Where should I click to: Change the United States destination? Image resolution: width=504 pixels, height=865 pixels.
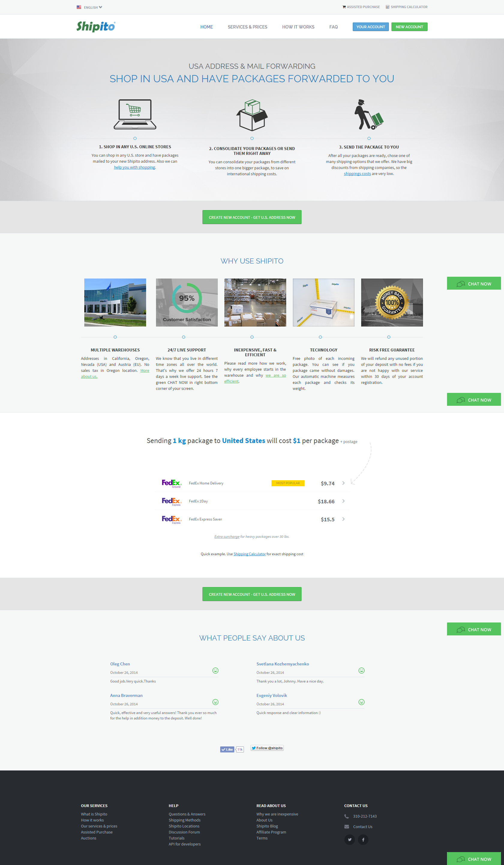click(244, 440)
